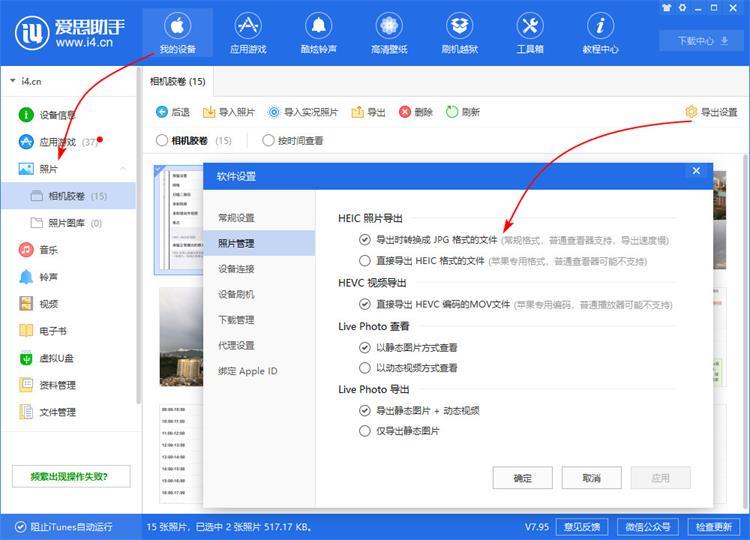Click the 取消 button

click(592, 478)
